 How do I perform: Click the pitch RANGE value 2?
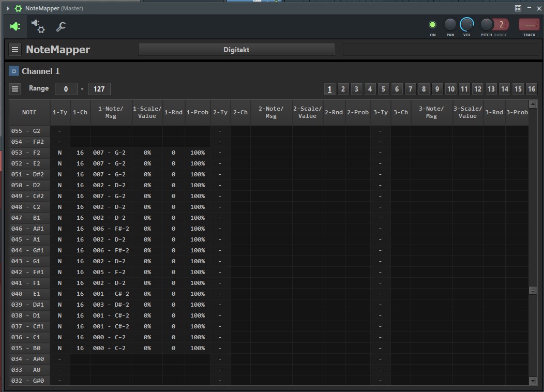pos(501,24)
